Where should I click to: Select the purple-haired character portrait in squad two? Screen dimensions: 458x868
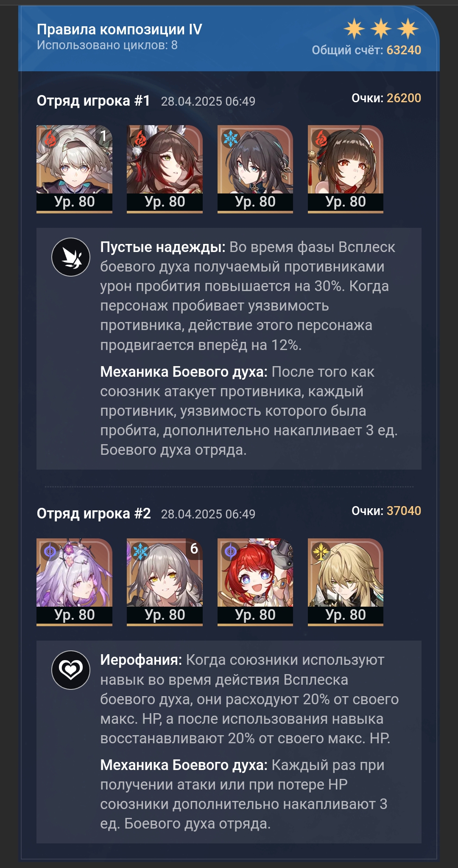click(x=74, y=582)
